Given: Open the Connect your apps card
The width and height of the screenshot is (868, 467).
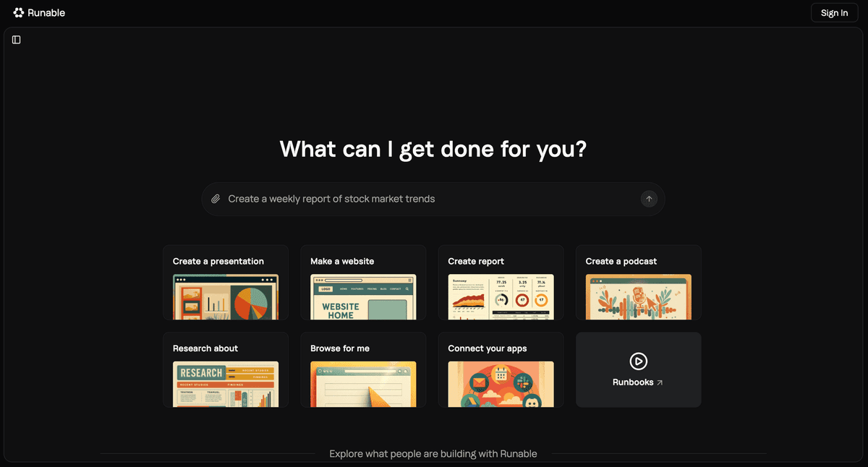Looking at the screenshot, I should [501, 369].
